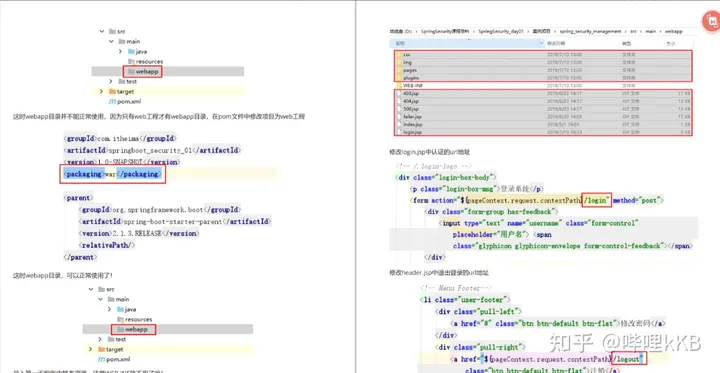Screen dimensions: 720x373
Task: Click the index.jsp file icon
Action: click(x=399, y=124)
